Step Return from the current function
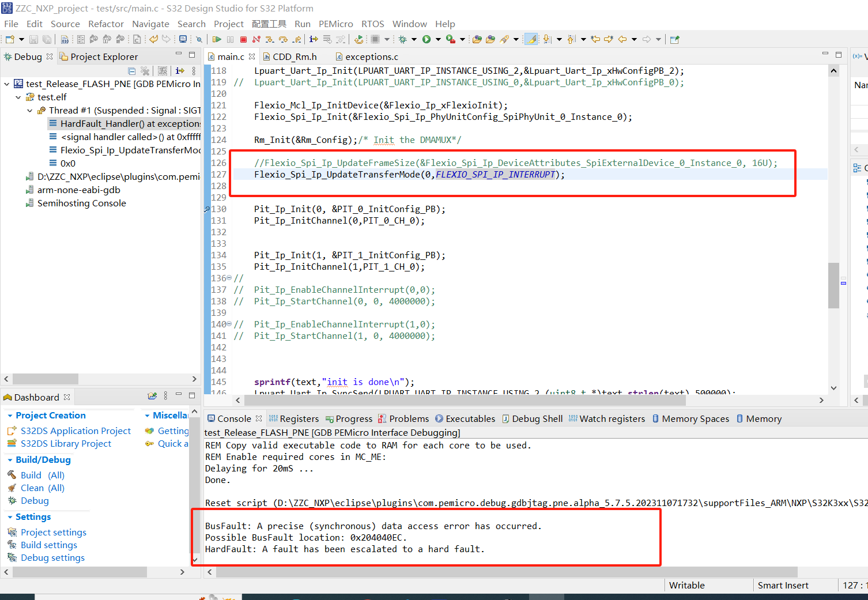Image resolution: width=868 pixels, height=600 pixels. point(296,39)
